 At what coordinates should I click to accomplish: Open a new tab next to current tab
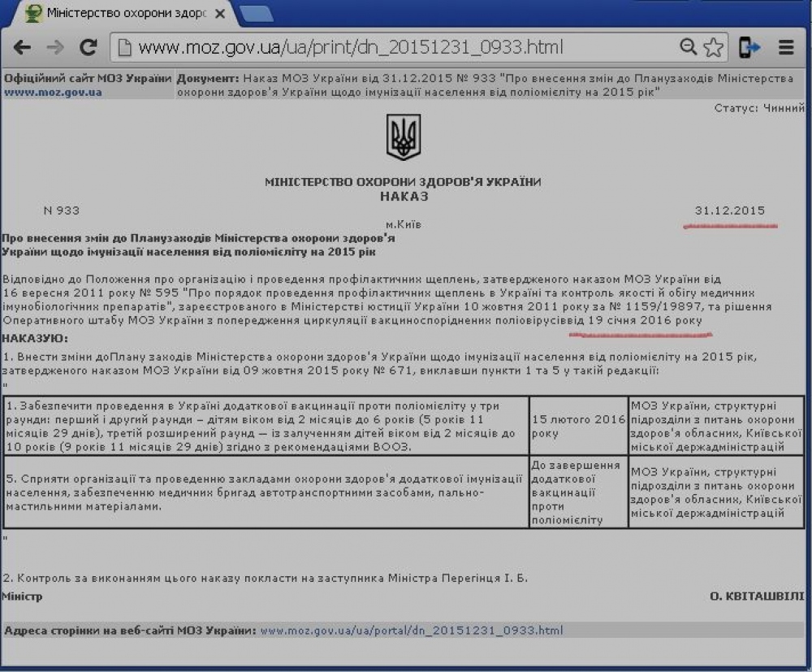pos(256,14)
